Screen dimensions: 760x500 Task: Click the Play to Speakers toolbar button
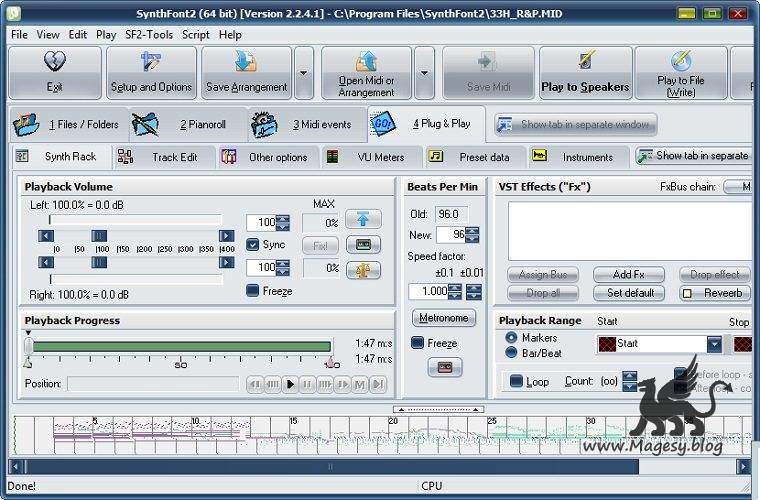pyautogui.click(x=585, y=73)
